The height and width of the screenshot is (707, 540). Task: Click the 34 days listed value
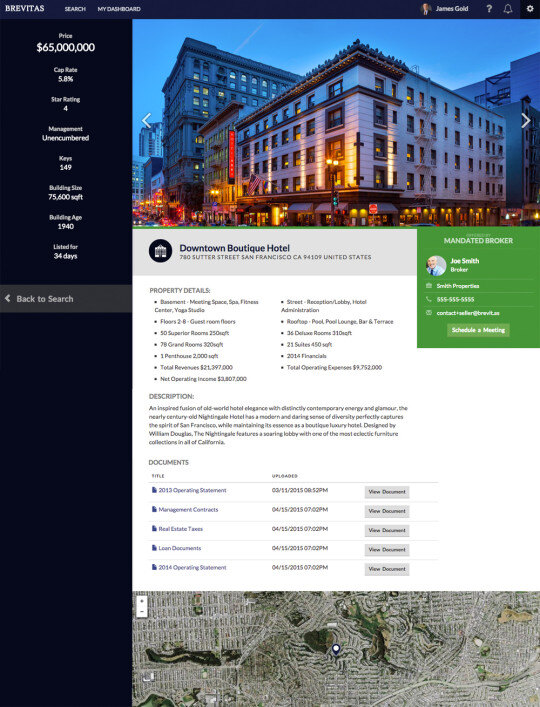pos(65,256)
